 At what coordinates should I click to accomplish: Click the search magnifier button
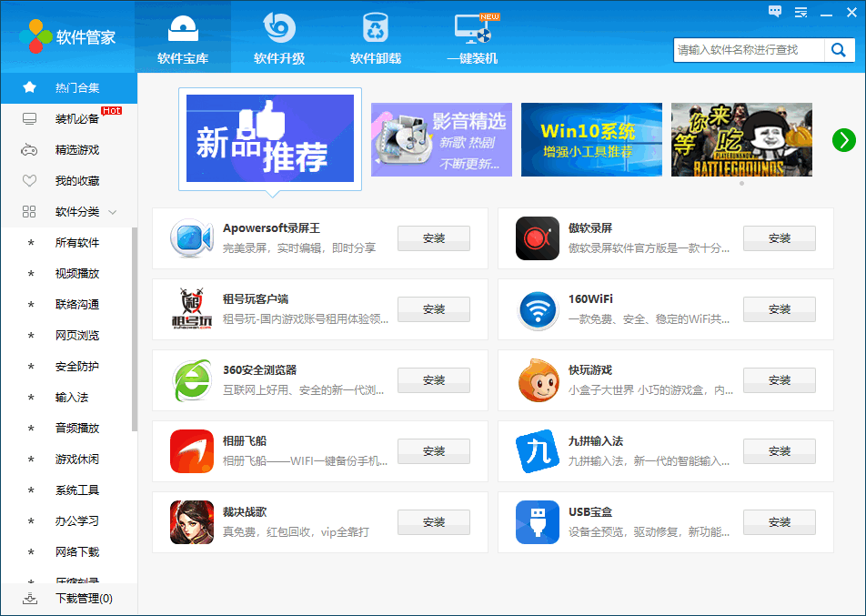(839, 50)
